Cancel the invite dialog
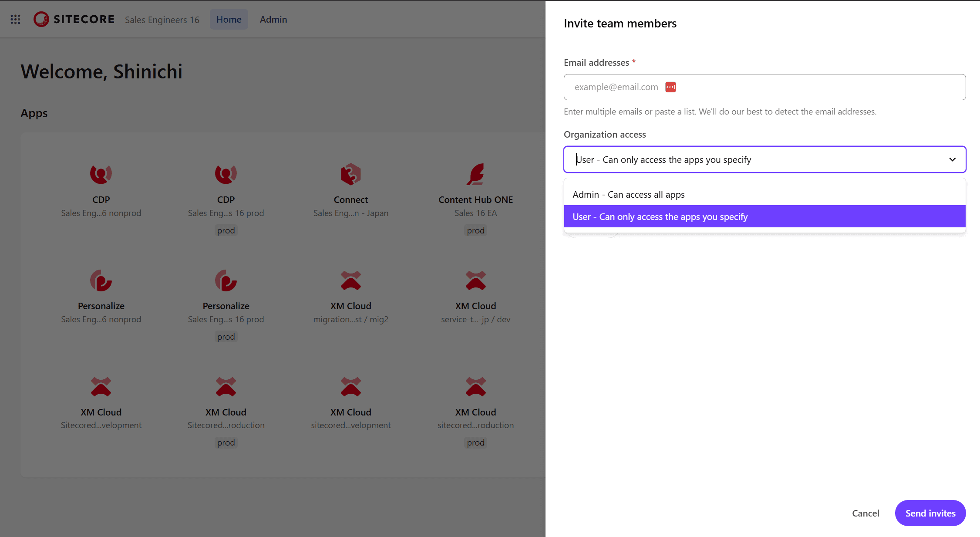The image size is (980, 537). 865,513
